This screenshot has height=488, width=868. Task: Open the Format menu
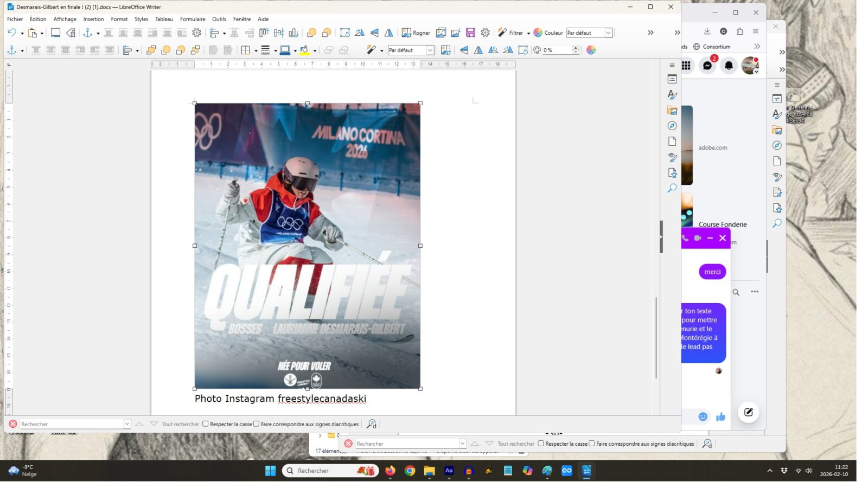pos(119,19)
